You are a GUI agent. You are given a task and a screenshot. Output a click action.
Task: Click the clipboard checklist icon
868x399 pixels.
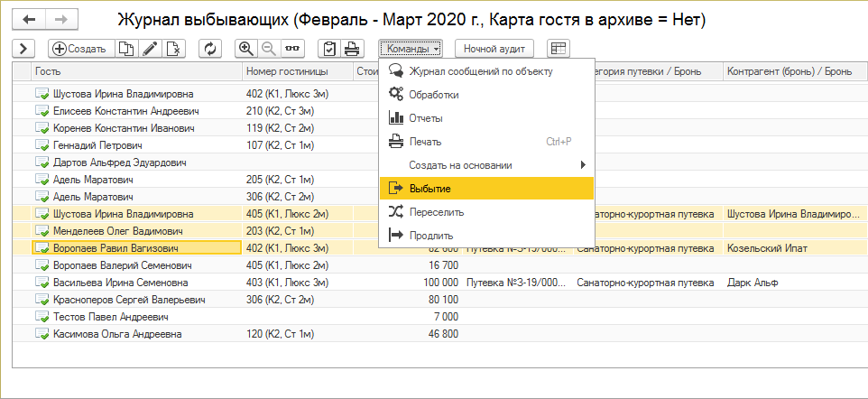(x=329, y=48)
